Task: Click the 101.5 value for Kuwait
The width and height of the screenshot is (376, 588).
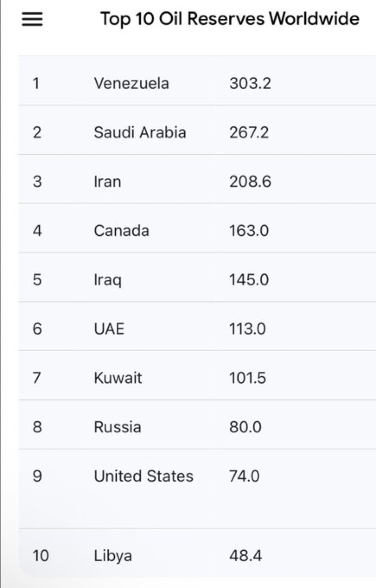Action: pyautogui.click(x=247, y=378)
